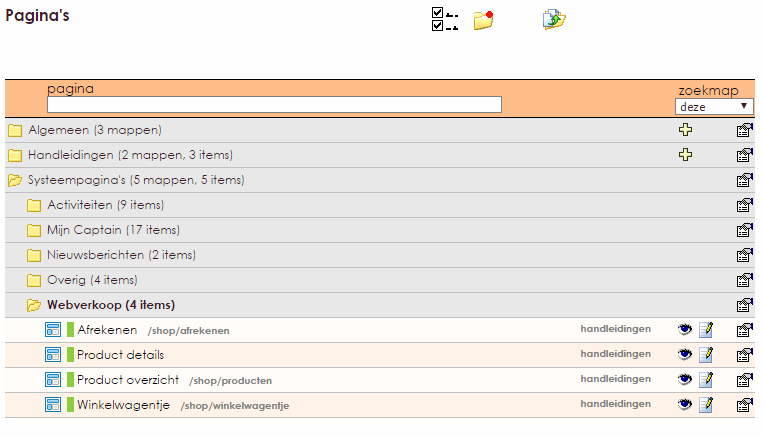Click green status bar of Afrekenen

[x=71, y=330]
